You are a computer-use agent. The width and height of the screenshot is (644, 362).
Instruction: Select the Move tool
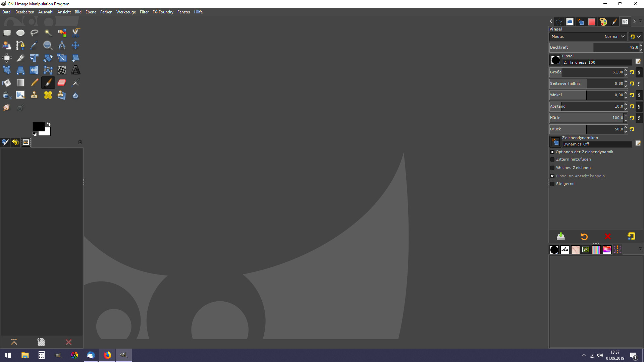[x=75, y=45]
